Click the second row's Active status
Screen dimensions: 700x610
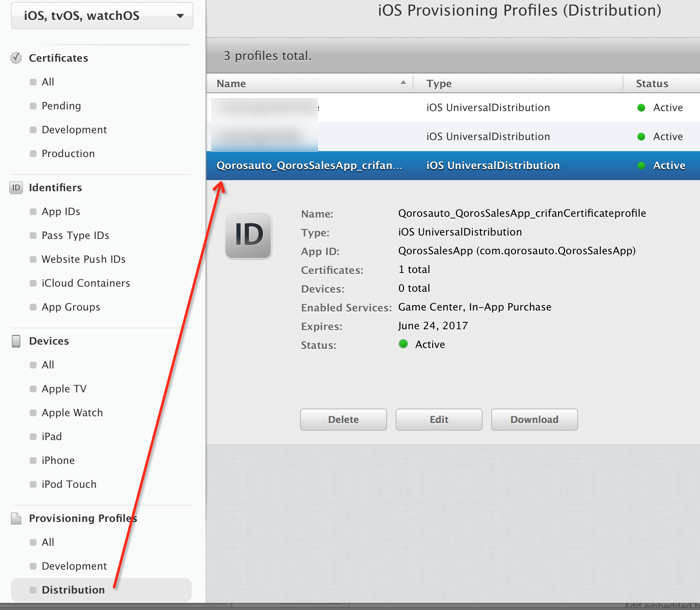coord(668,137)
